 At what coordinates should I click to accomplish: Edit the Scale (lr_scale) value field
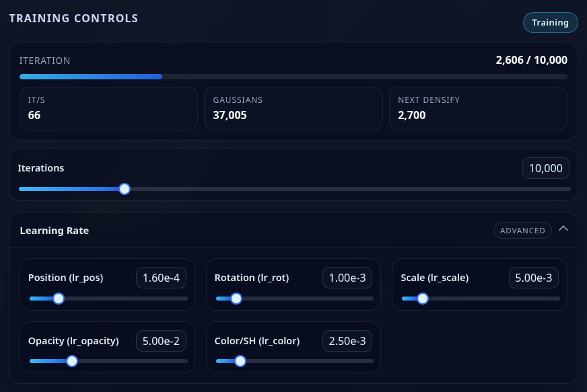[533, 278]
